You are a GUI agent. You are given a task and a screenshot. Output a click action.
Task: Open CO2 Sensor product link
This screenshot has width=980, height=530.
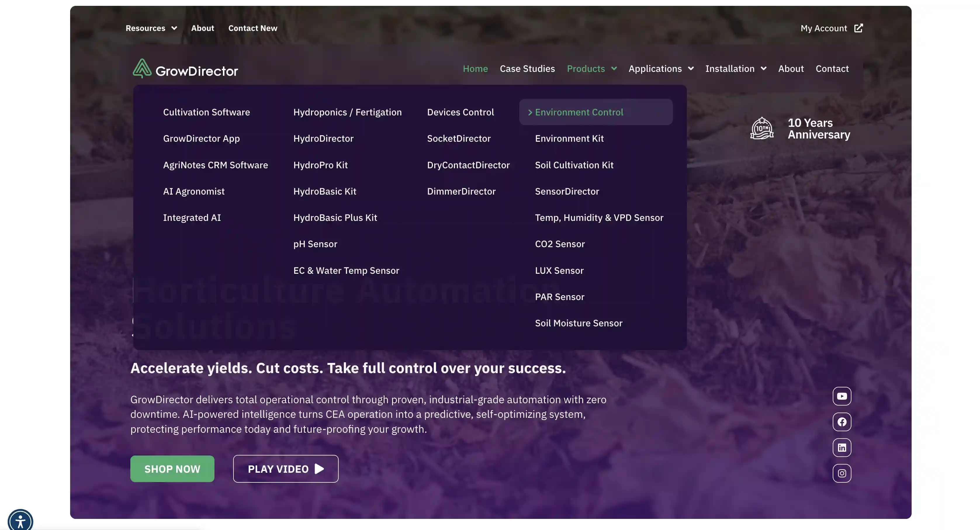click(560, 243)
